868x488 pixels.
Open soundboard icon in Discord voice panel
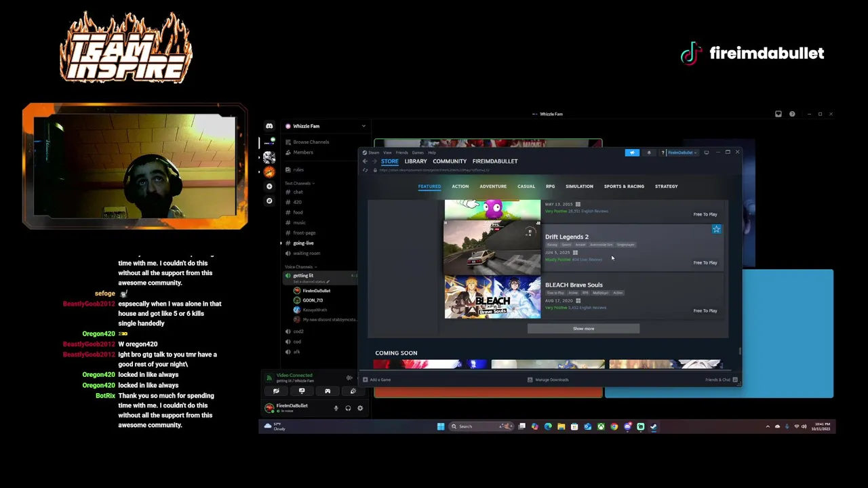353,391
